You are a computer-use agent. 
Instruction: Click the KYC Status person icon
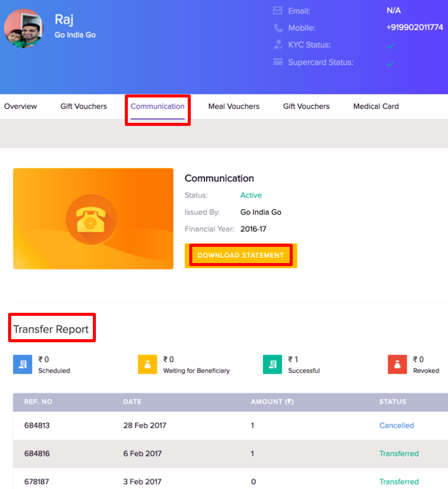click(x=278, y=45)
